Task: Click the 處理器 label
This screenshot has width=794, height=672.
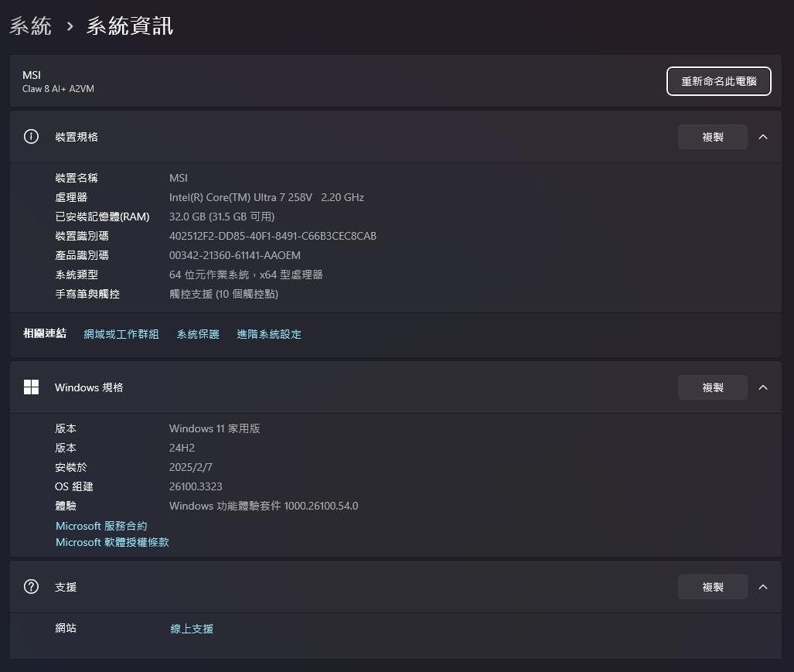Action: pyautogui.click(x=71, y=197)
